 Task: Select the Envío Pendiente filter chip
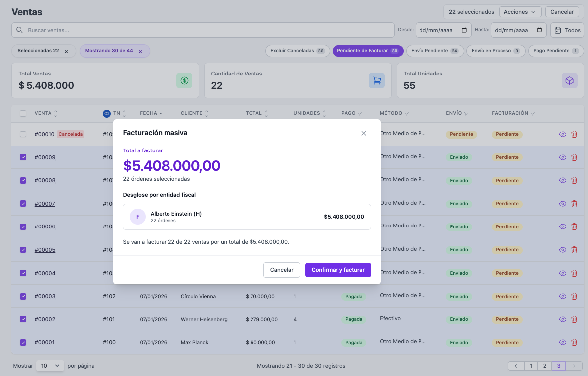tap(434, 51)
